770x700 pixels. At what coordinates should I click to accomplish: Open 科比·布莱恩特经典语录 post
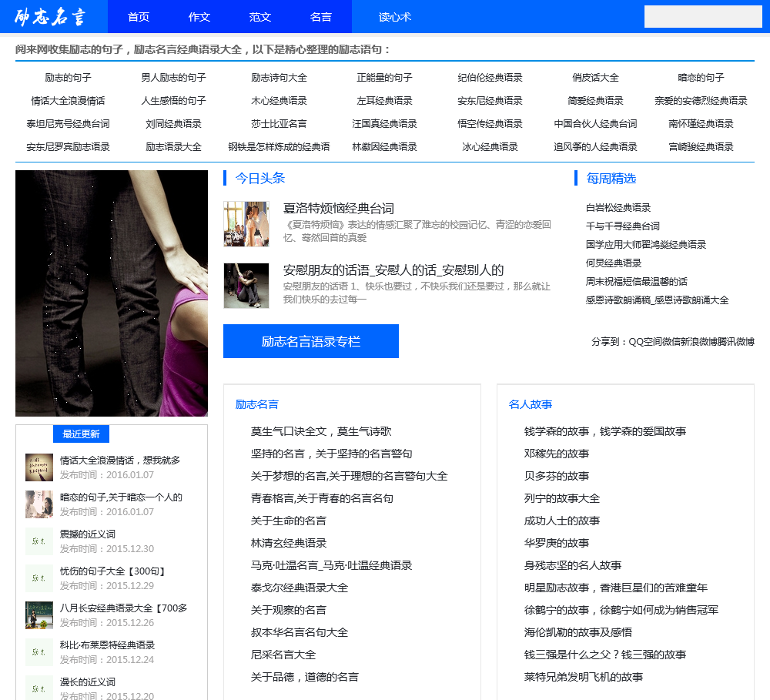(x=107, y=645)
